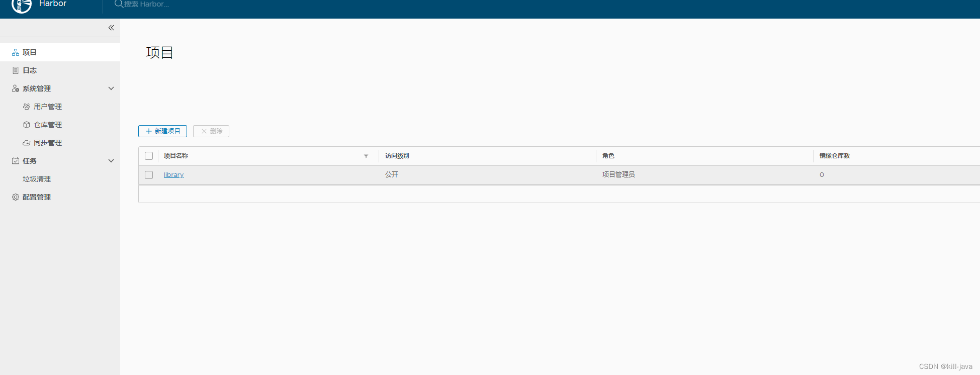The image size is (980, 375).
Task: Click the filter icon in 项目名称 column
Action: [x=366, y=156]
